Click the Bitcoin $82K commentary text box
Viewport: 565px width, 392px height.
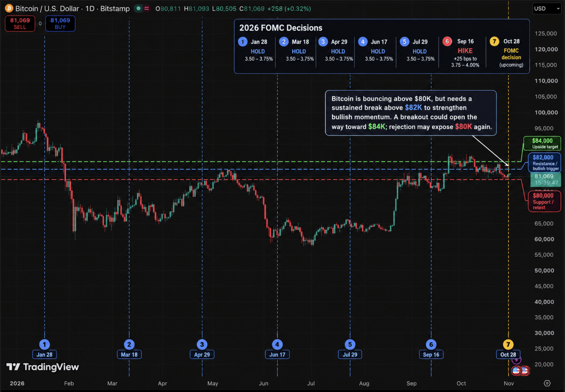pos(411,113)
